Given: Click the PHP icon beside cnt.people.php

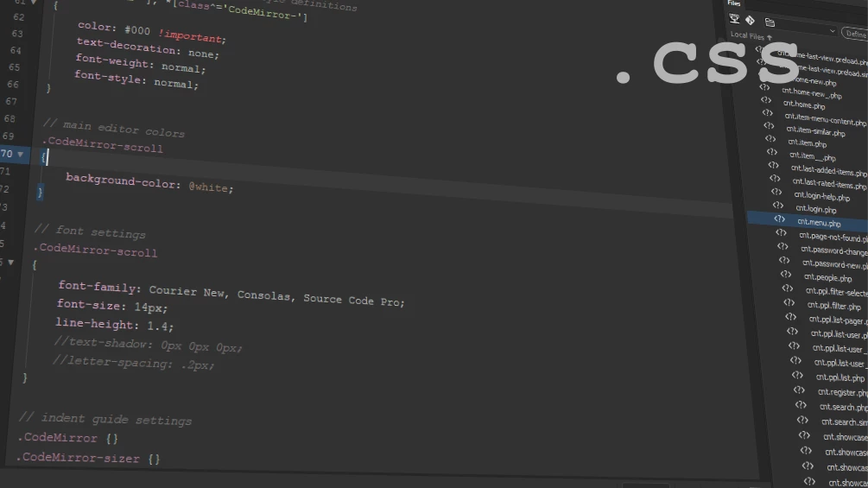Looking at the screenshot, I should (786, 275).
